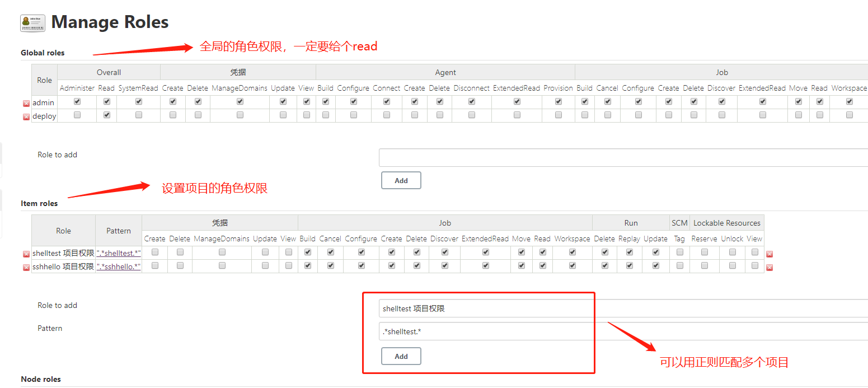
Task: Uncheck global Job Workspace for admin role
Action: coord(850,101)
